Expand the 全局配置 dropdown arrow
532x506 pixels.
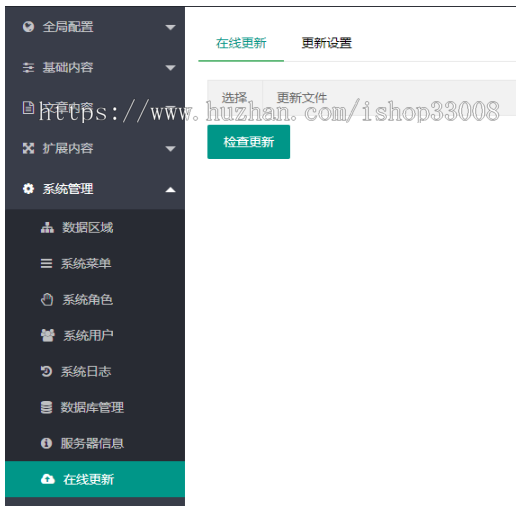(x=170, y=27)
